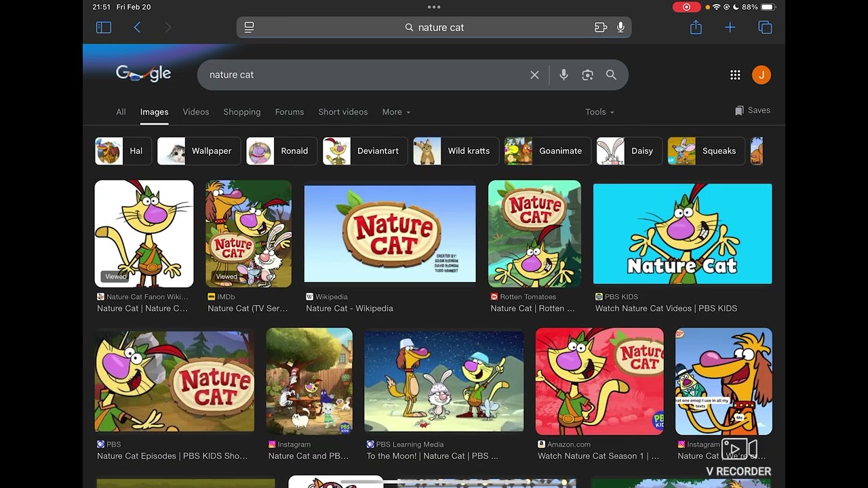The width and height of the screenshot is (868, 488).
Task: Switch to the All tab
Action: click(121, 112)
